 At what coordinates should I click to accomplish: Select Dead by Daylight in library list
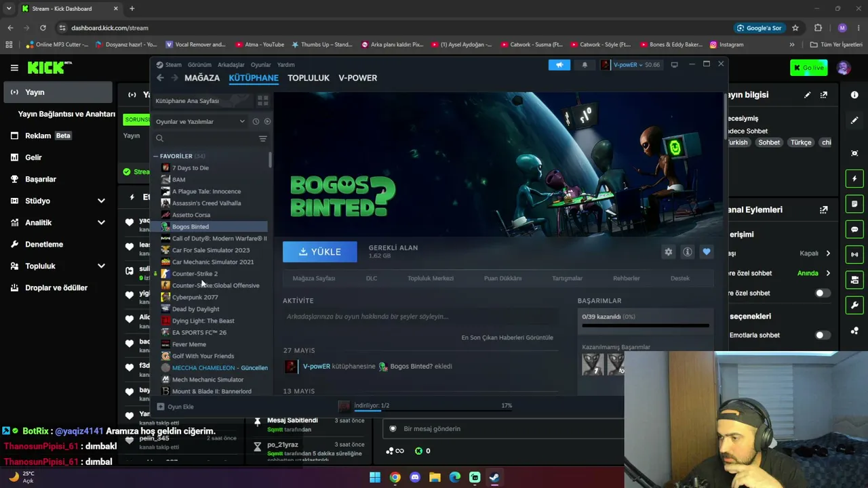tap(196, 309)
